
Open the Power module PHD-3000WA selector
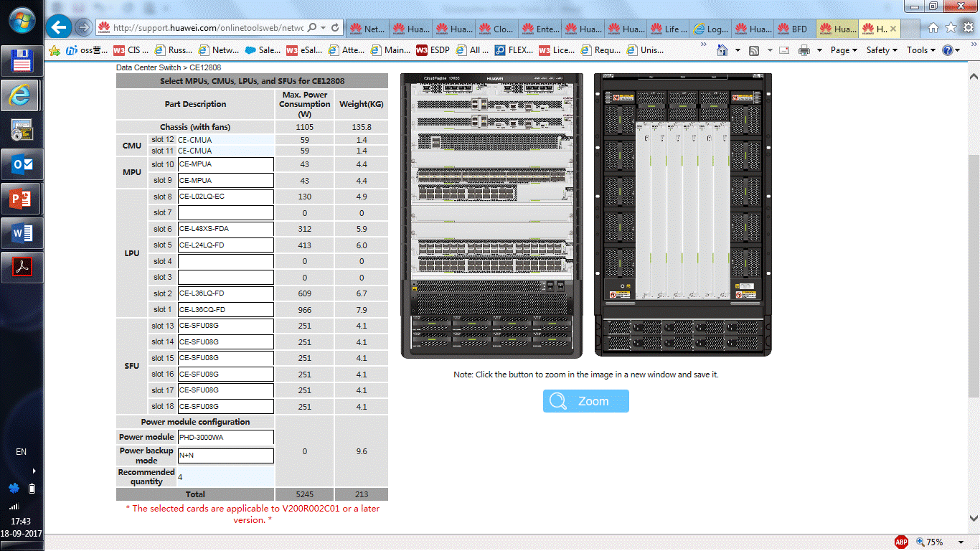(x=226, y=437)
